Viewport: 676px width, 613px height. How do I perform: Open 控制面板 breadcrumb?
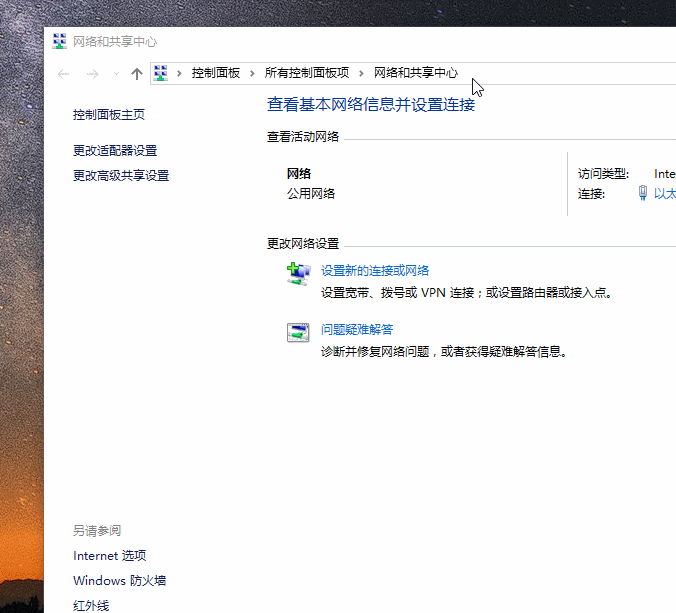[216, 73]
